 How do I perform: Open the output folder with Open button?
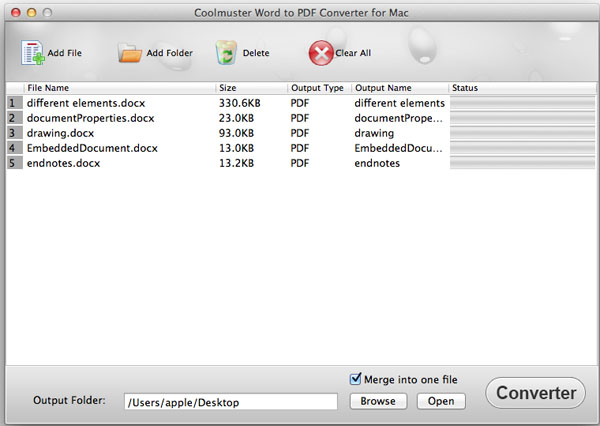tap(441, 401)
